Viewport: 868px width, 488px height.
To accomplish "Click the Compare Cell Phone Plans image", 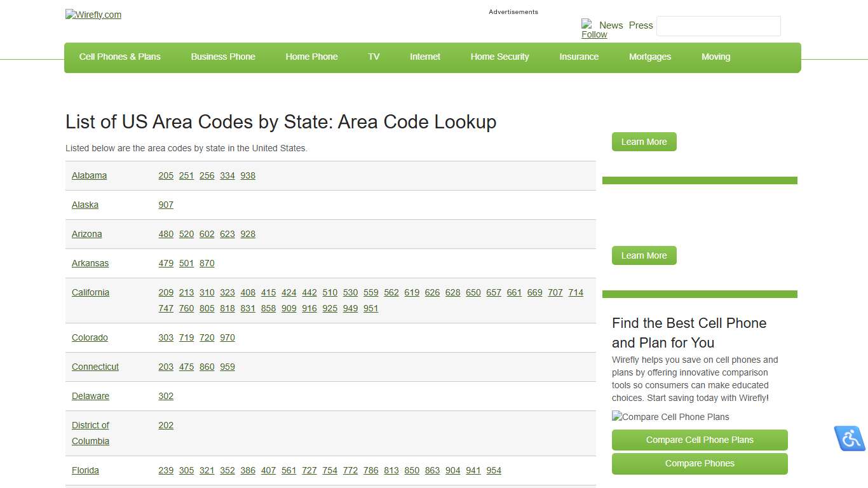I will point(670,417).
